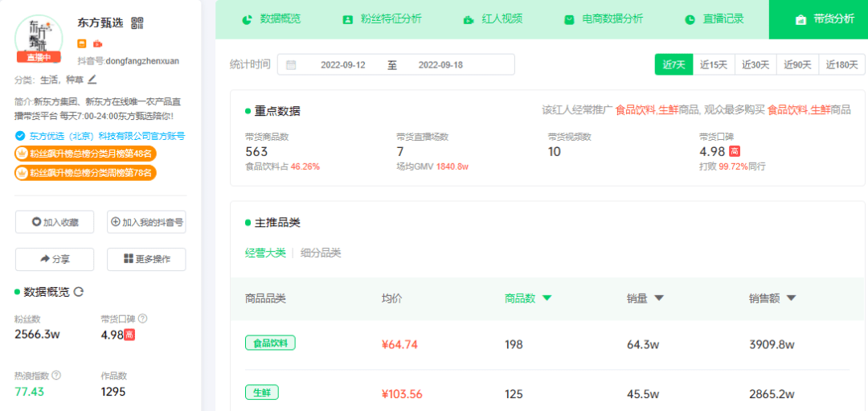
Task: Choose the 经营大类 category view
Action: 266,253
